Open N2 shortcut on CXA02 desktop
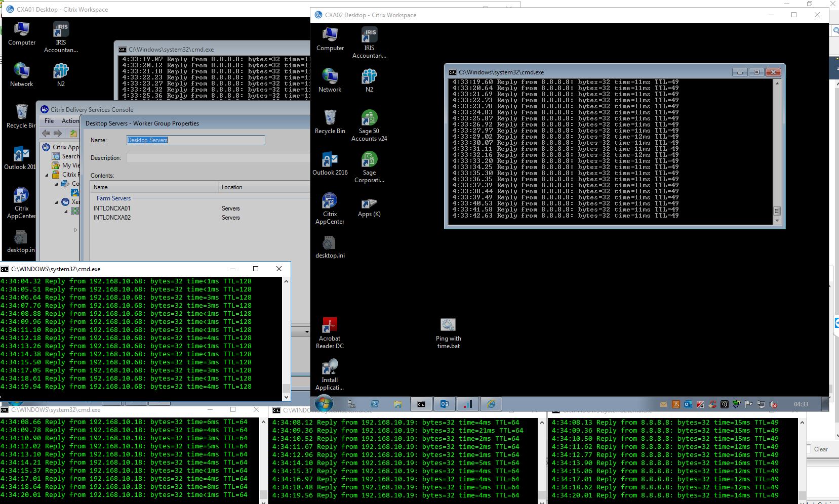The image size is (839, 504). pyautogui.click(x=369, y=77)
